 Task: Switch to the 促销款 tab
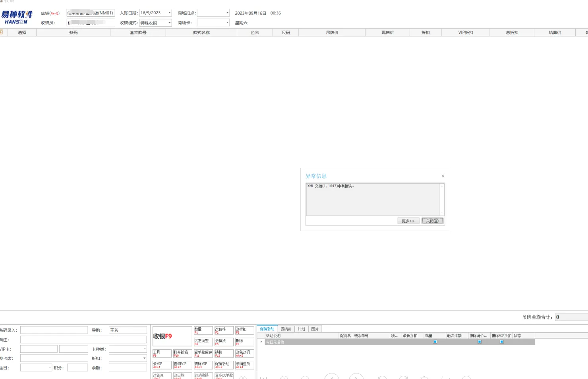point(286,329)
